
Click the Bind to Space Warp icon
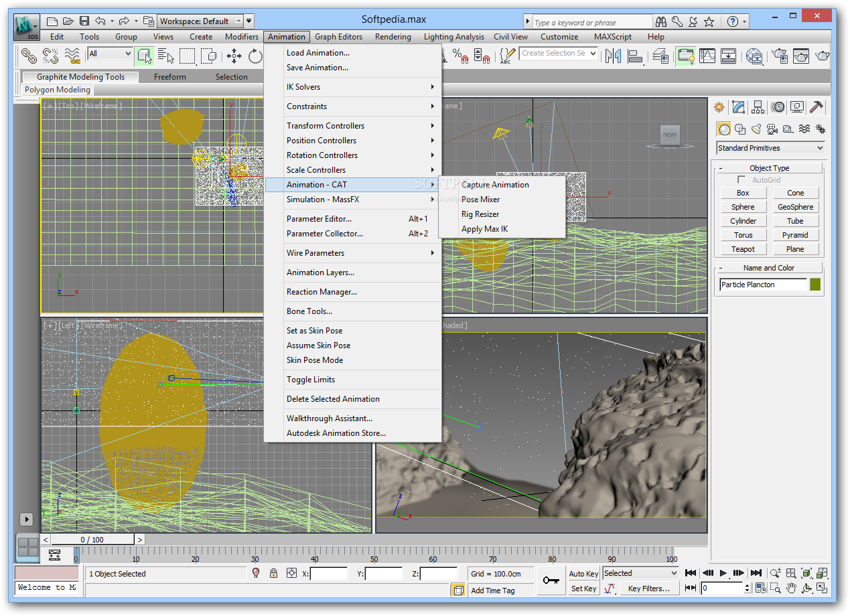72,56
